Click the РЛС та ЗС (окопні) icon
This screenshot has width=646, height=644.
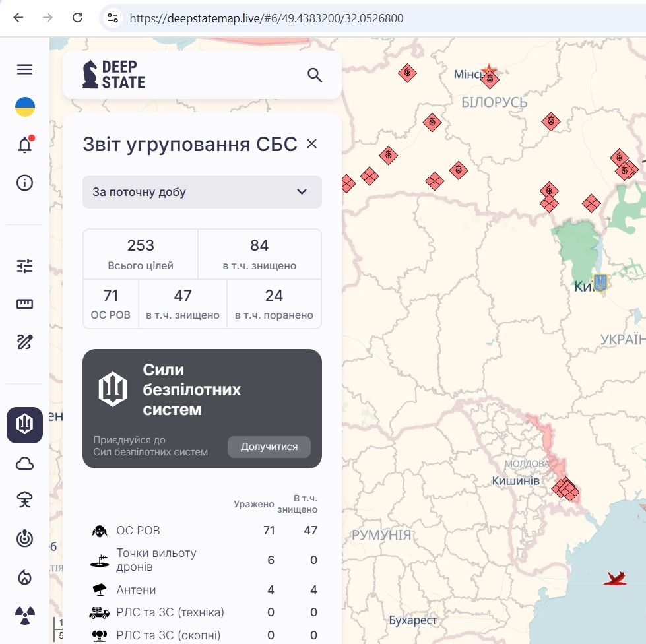99,636
